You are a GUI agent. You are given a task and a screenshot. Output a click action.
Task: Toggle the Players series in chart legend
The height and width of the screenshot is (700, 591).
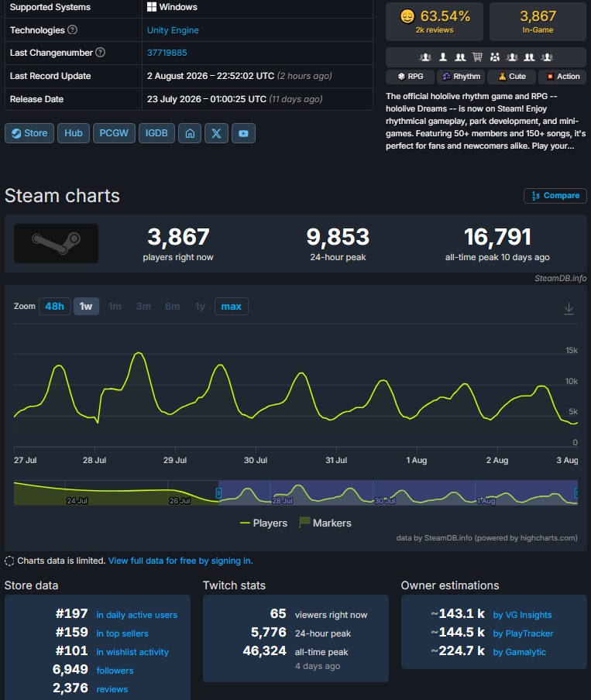263,523
